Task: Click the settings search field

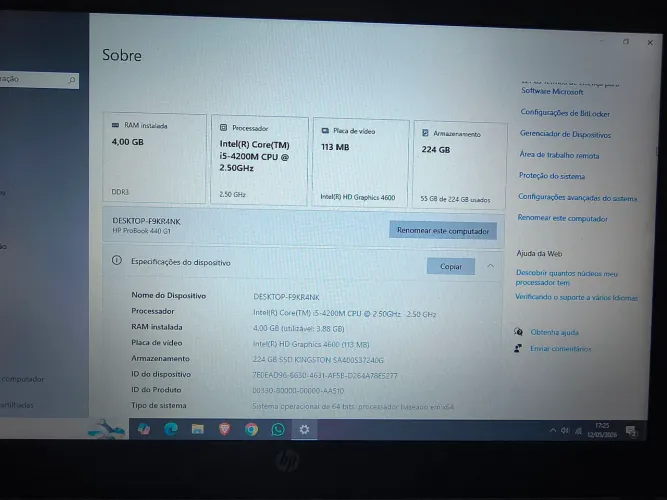Action: [x=39, y=80]
